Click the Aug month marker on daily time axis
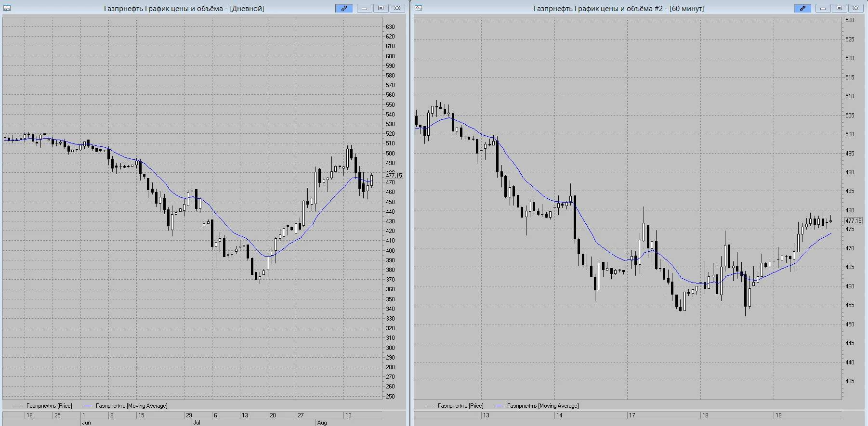Viewport: 868px width, 426px height. point(322,423)
